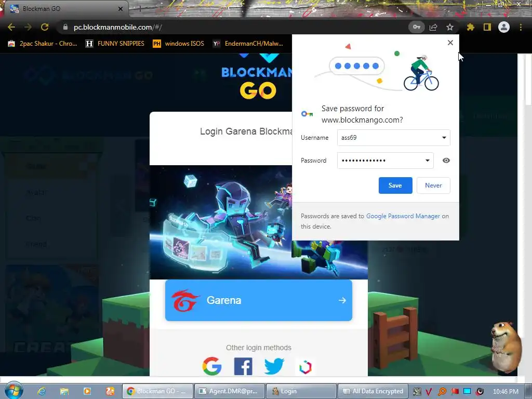Click the Username field showing ass69
Screen dimensions: 532x399
coord(394,138)
